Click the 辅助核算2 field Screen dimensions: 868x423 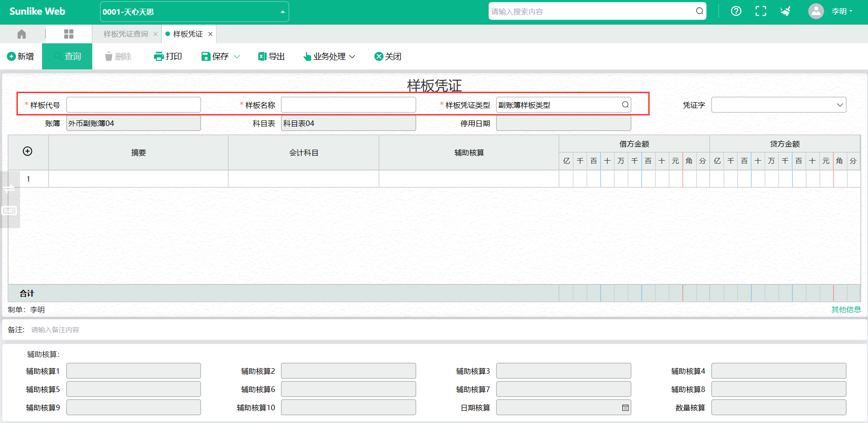(x=348, y=371)
